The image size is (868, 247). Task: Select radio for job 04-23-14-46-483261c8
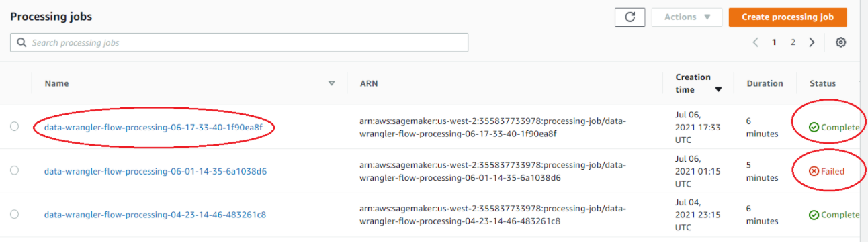pyautogui.click(x=15, y=214)
